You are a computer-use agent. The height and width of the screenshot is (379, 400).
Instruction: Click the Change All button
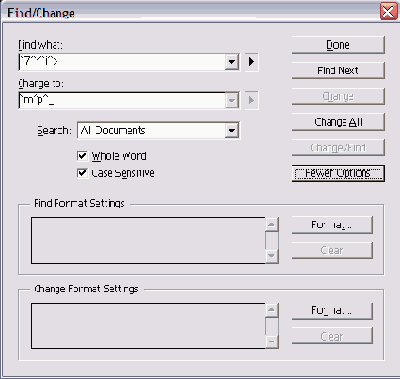338,122
